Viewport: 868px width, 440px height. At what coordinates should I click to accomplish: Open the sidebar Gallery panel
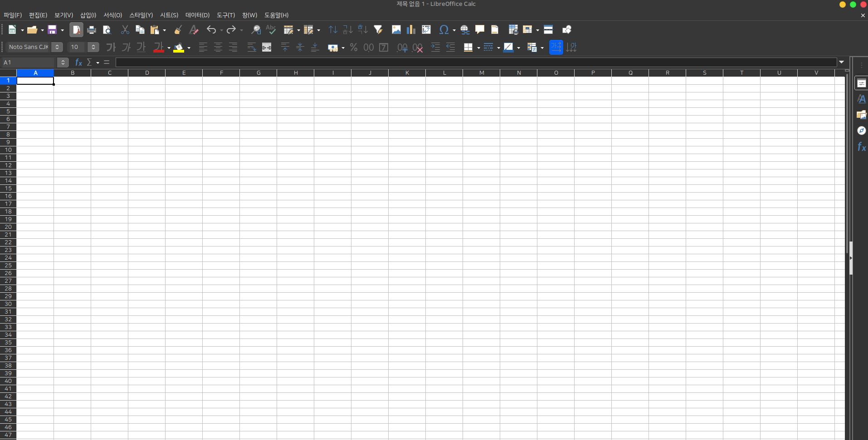pyautogui.click(x=861, y=115)
